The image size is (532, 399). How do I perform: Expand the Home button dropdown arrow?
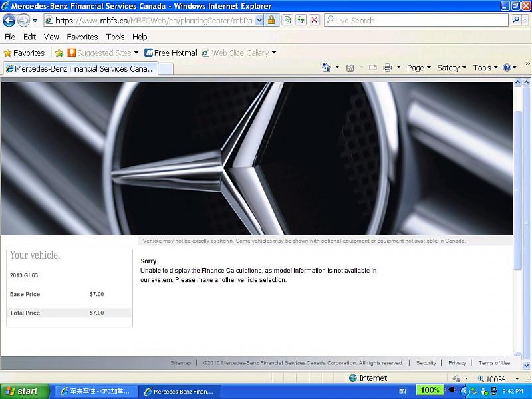pyautogui.click(x=337, y=68)
